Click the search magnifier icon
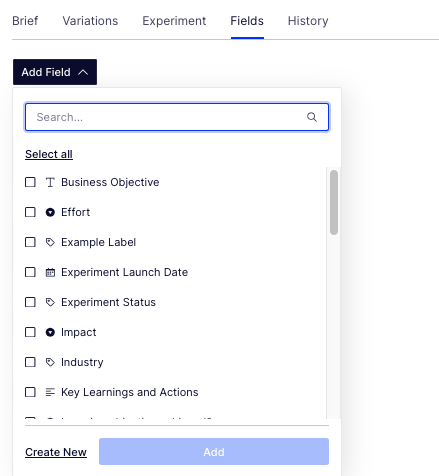 point(312,117)
